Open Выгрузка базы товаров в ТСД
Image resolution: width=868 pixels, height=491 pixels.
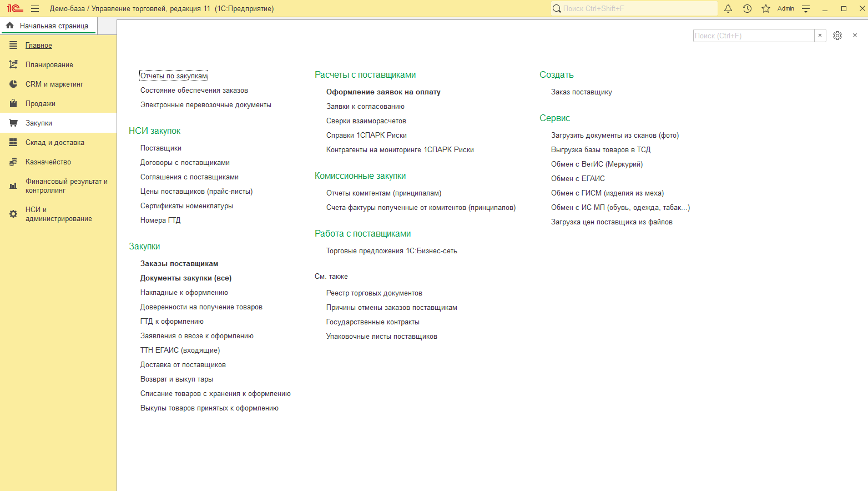(601, 149)
